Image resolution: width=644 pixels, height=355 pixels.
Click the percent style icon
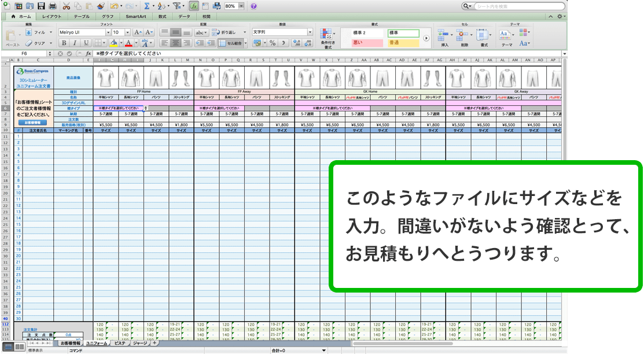[272, 43]
